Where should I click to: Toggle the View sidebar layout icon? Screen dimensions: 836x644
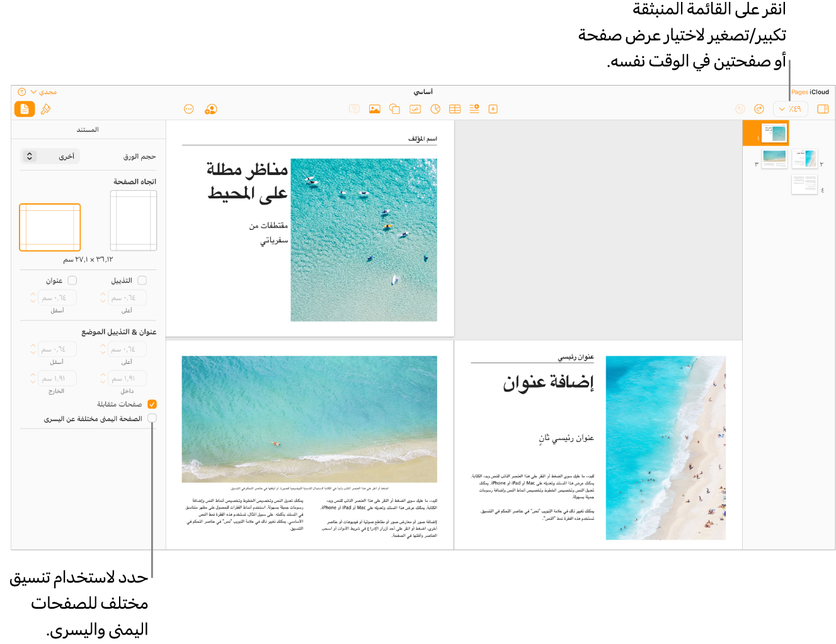pyautogui.click(x=823, y=109)
